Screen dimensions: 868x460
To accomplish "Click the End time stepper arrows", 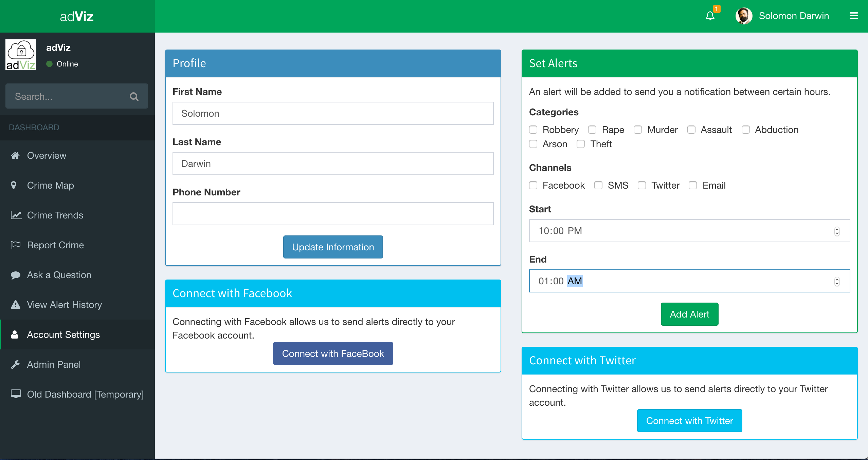I will click(837, 281).
